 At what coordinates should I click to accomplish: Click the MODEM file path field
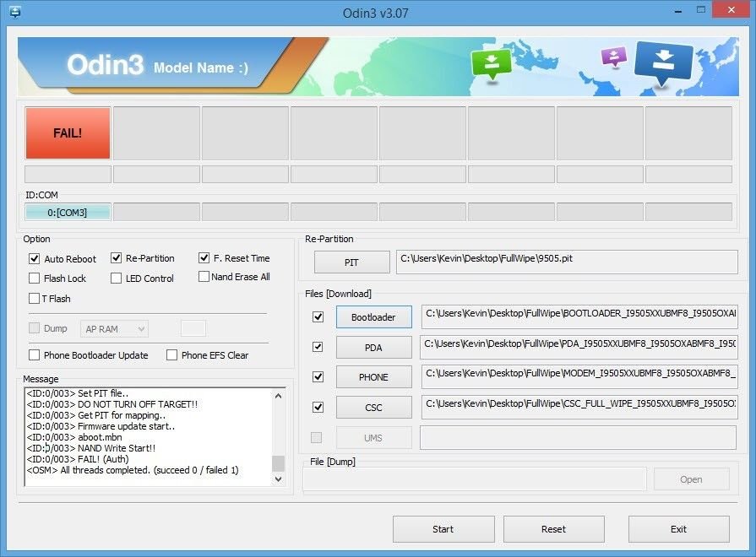579,376
